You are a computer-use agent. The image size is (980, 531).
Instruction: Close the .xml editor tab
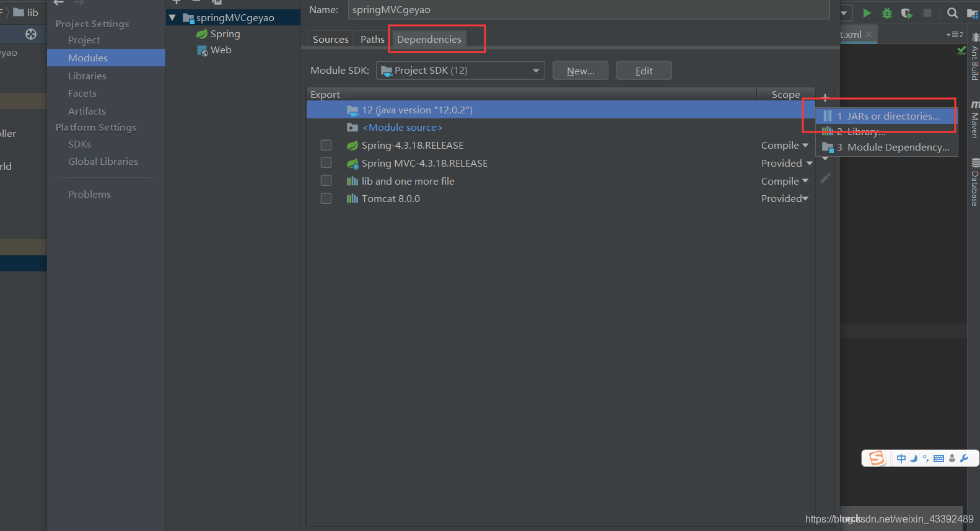868,35
